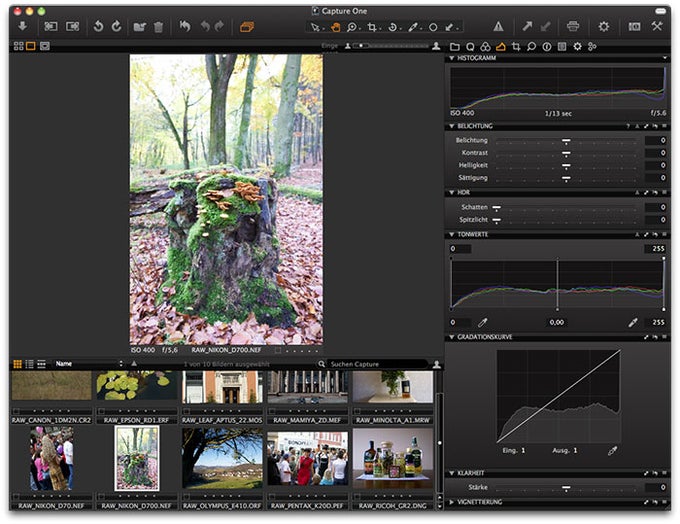Expand the Vignettierung panel
The width and height of the screenshot is (680, 524).
point(451,502)
